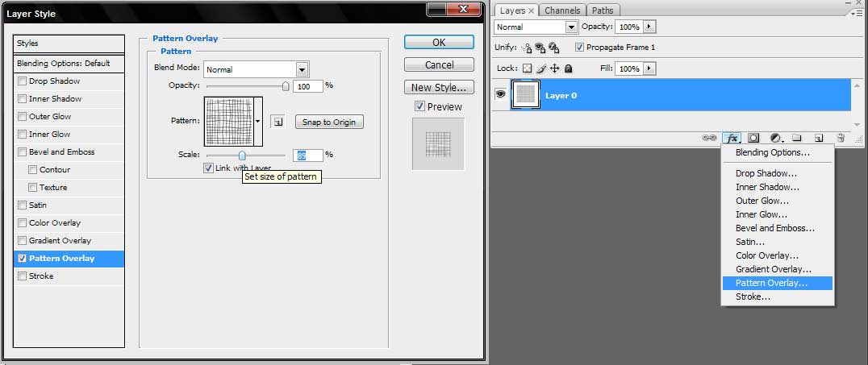Click the Scale slider handle
868x365 pixels.
point(241,155)
